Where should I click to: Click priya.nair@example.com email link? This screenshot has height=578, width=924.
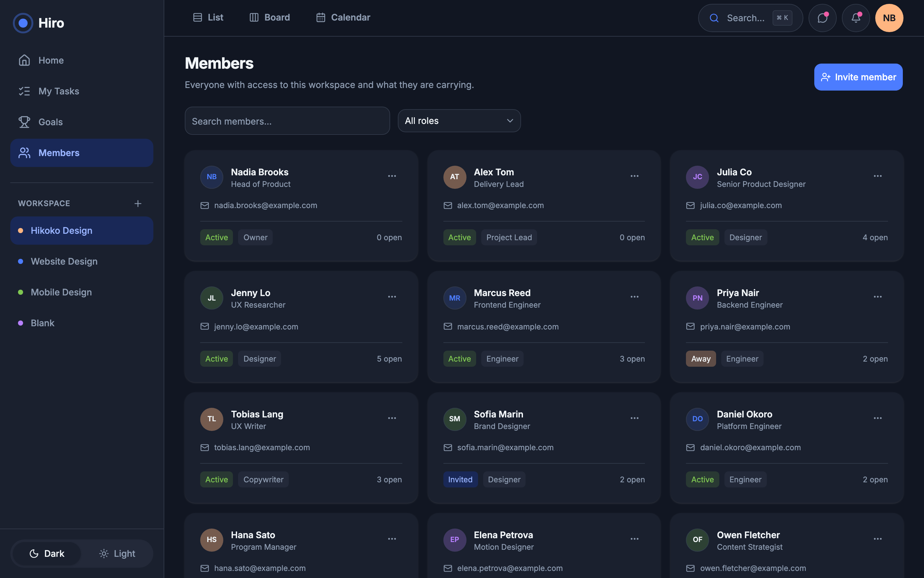point(745,327)
